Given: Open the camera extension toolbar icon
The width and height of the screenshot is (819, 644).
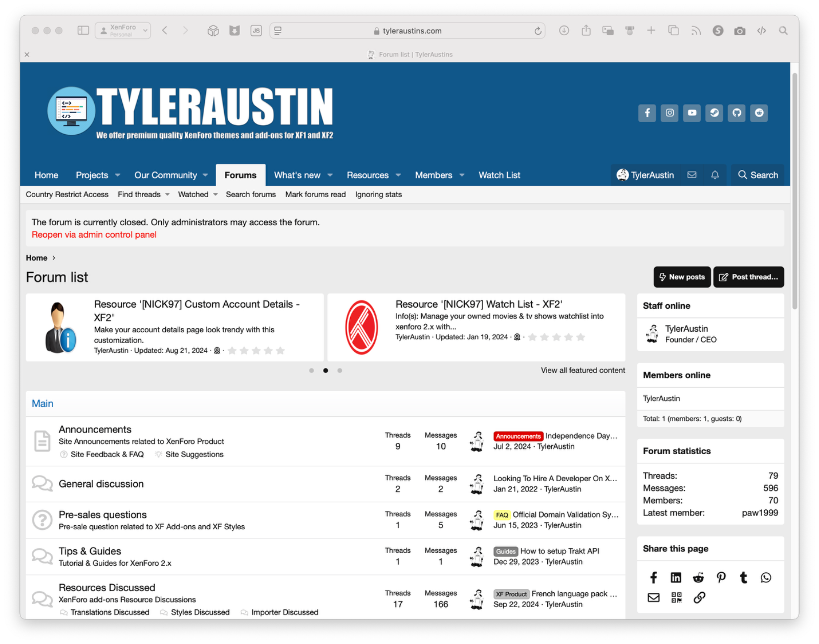Looking at the screenshot, I should coord(740,31).
